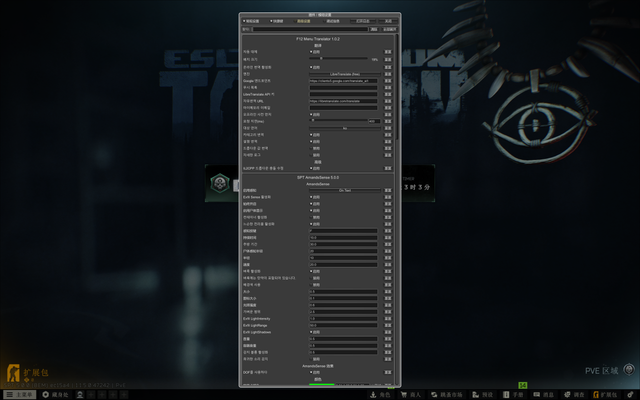This screenshot has width=640, height=400.
Task: Open the 跳蚤市场 tab label
Action: (x=451, y=395)
